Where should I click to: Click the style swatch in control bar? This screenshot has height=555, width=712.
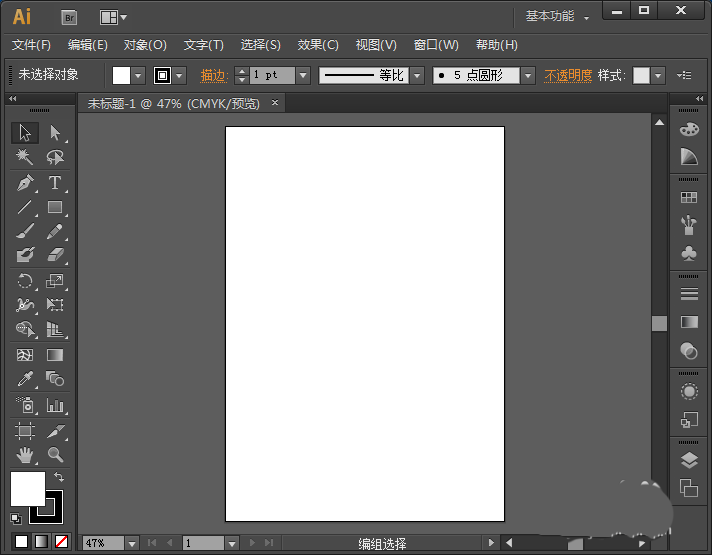pos(641,75)
